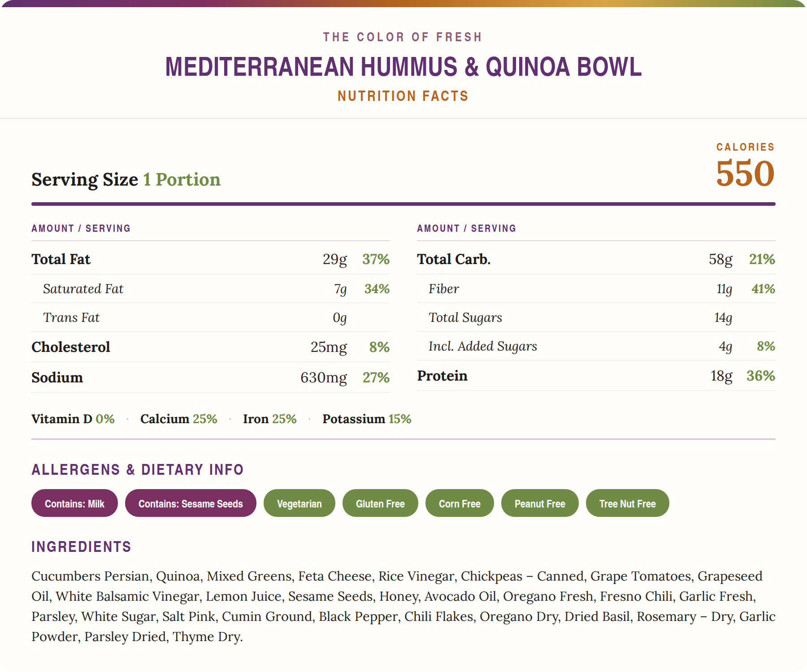Click the 550 calories value

coord(745,173)
